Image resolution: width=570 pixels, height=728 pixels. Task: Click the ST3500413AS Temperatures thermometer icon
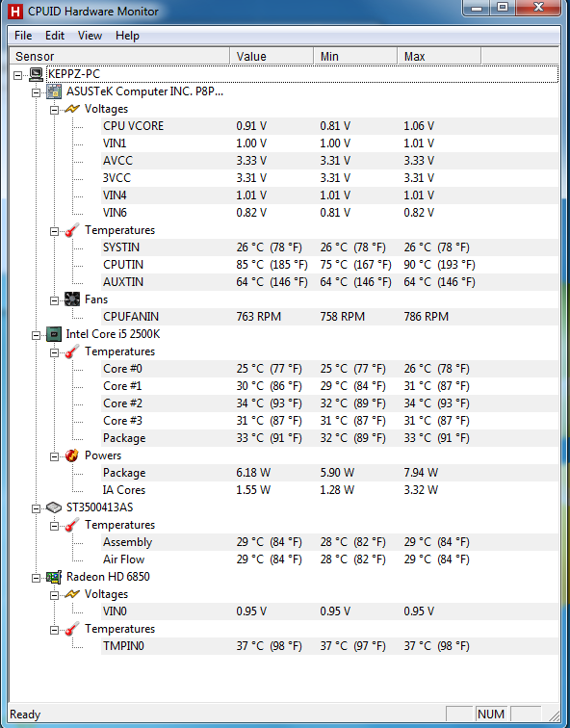coord(72,525)
